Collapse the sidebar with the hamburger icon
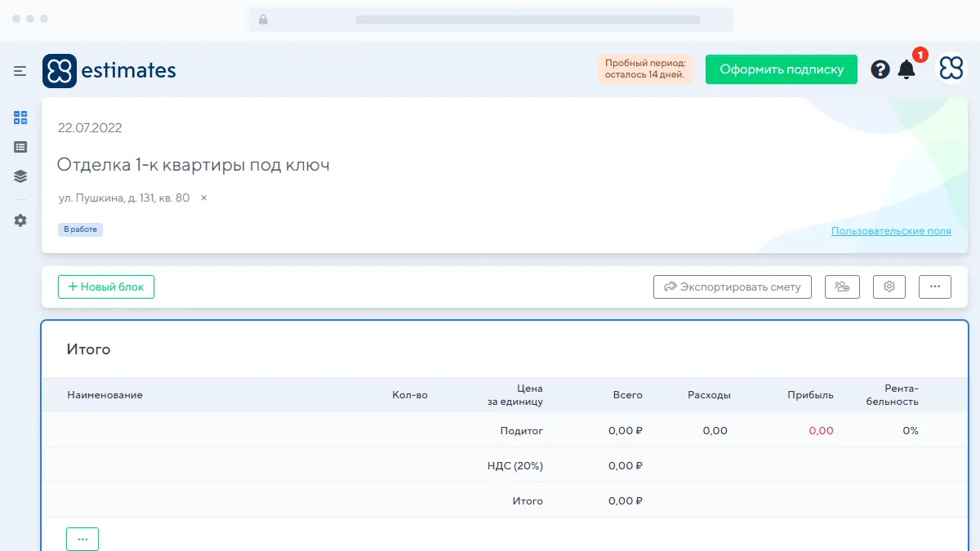Screen dimensions: 980x551 pyautogui.click(x=20, y=71)
